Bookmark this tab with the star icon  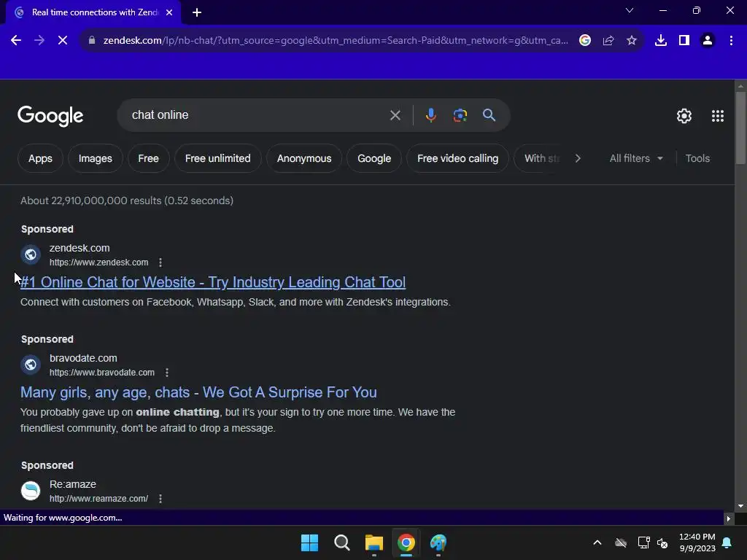pyautogui.click(x=632, y=41)
